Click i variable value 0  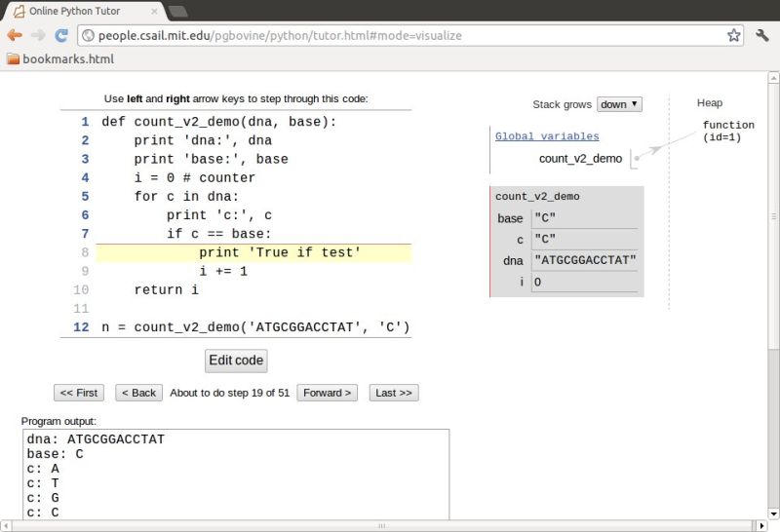pyautogui.click(x=537, y=282)
